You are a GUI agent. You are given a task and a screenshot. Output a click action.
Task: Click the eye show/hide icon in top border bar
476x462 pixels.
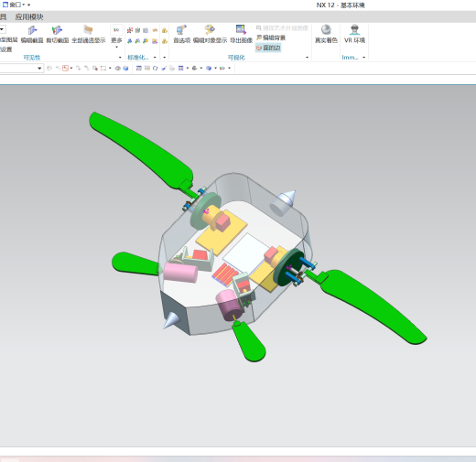117,68
